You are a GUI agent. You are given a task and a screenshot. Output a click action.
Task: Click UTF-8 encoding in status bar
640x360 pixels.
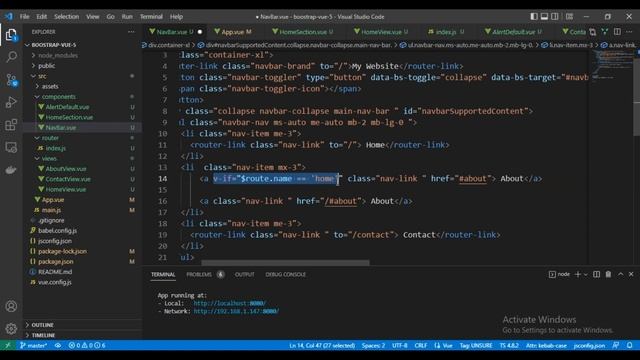(400, 345)
